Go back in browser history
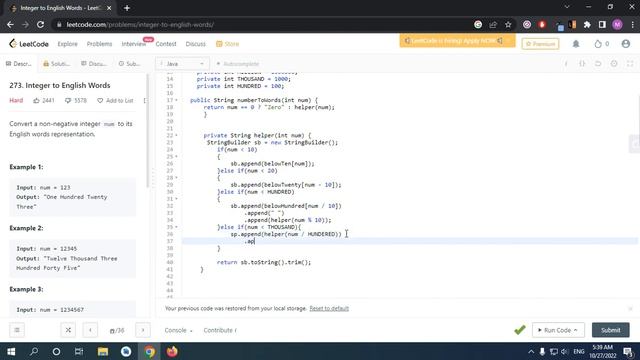Viewport: 640px width, 360px height. 10,24
